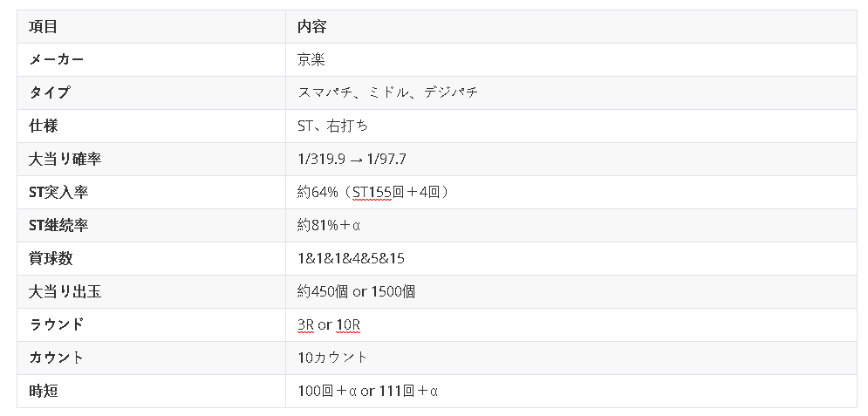Select the ST、右打ち value text

[x=332, y=126]
